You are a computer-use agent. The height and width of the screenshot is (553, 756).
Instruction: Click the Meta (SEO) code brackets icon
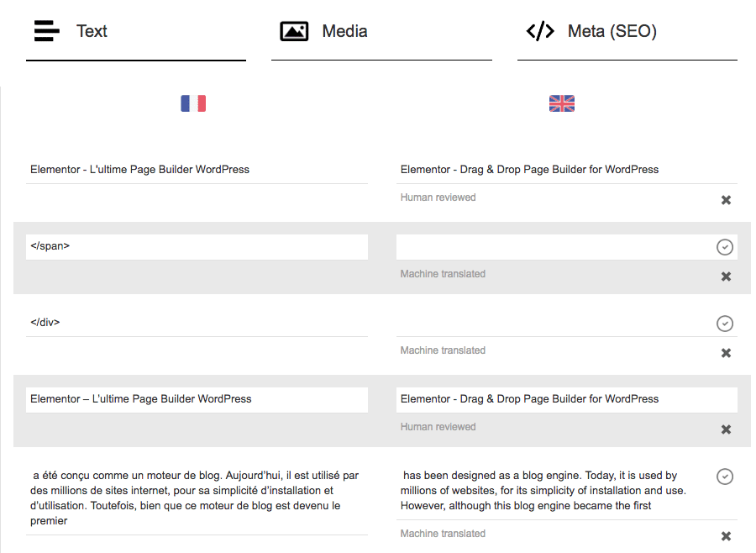coord(540,31)
